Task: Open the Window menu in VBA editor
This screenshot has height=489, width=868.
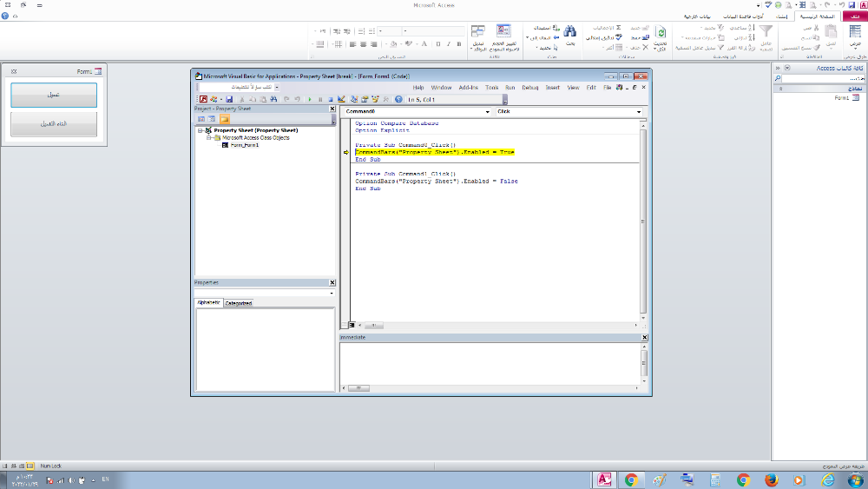Action: pyautogui.click(x=441, y=88)
